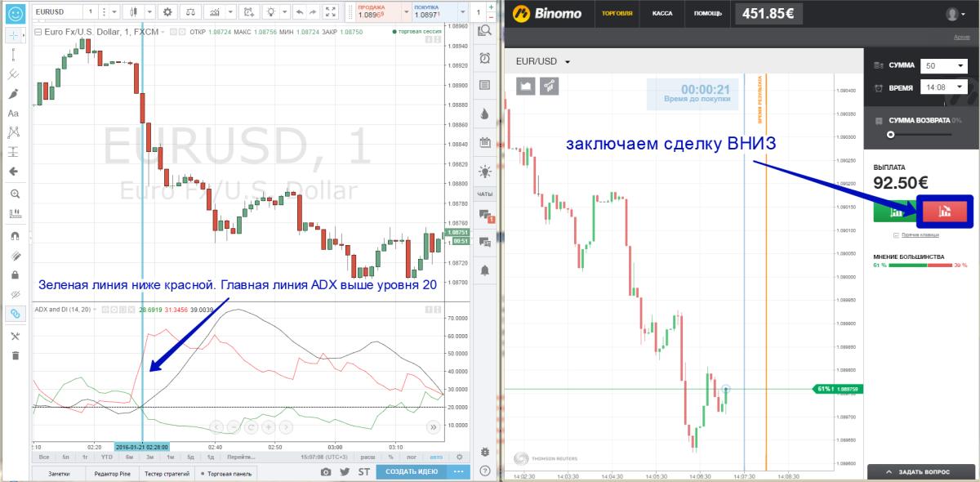Click the Twitter share icon

345,472
